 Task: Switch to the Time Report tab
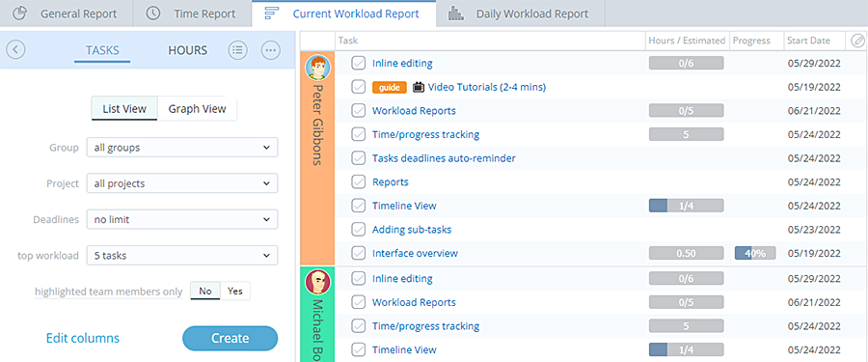tap(192, 14)
